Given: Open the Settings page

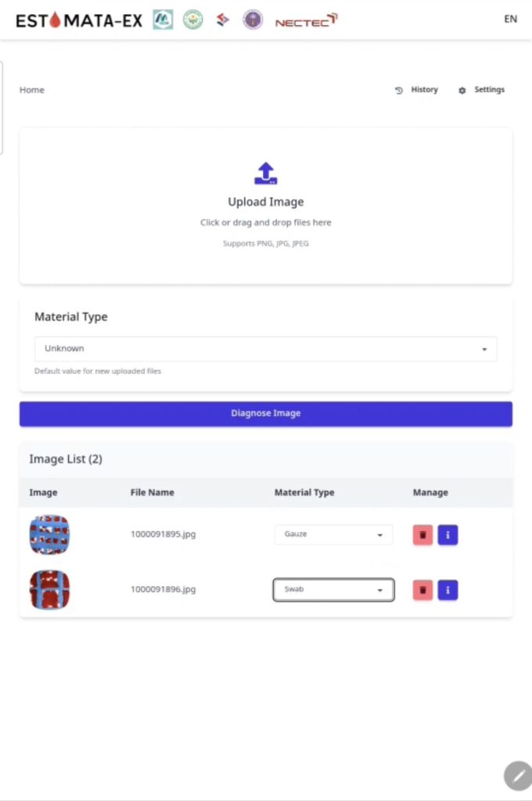Looking at the screenshot, I should [x=482, y=90].
